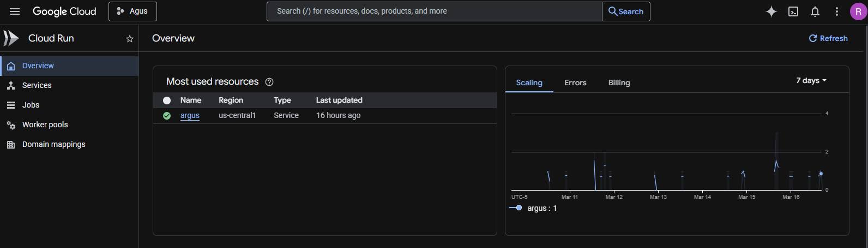Click the Last updated column header
The height and width of the screenshot is (248, 868).
339,100
